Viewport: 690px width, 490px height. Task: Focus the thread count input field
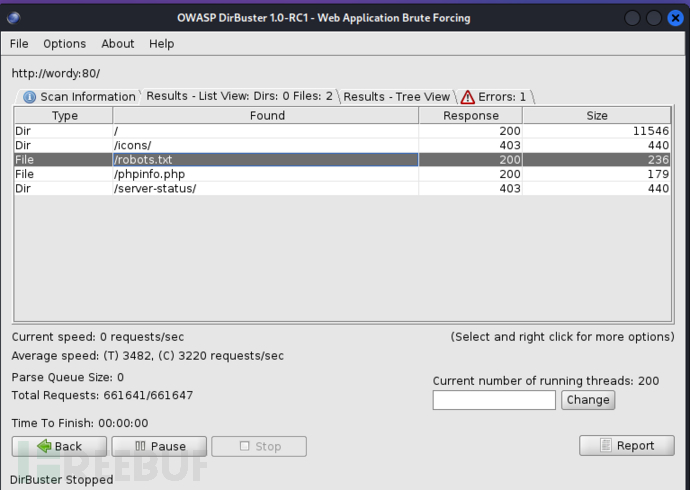click(494, 400)
